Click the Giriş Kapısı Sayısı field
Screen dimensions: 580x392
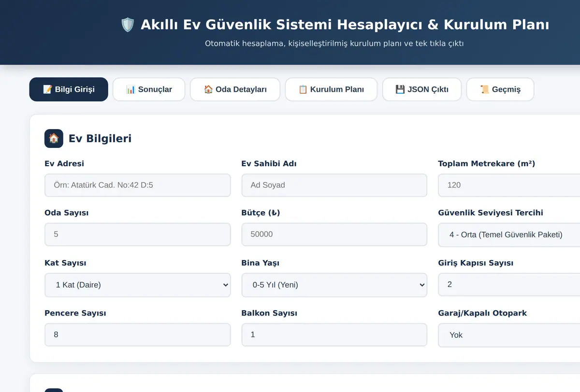509,285
